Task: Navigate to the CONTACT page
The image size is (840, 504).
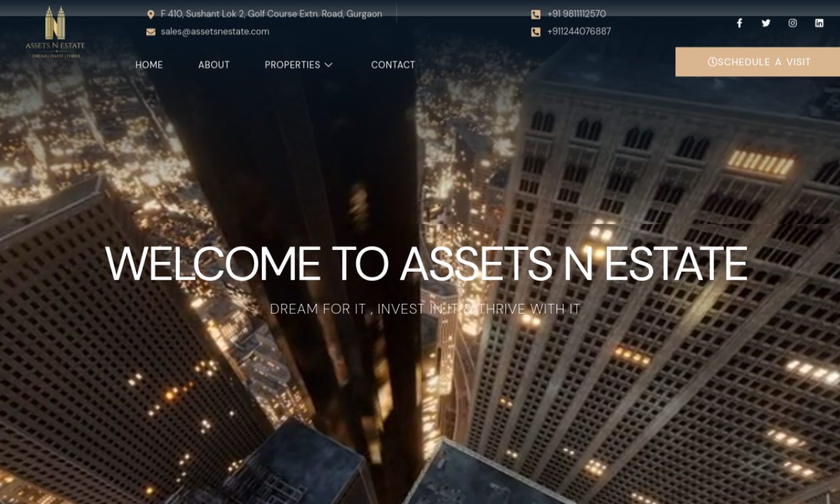Action: (393, 65)
